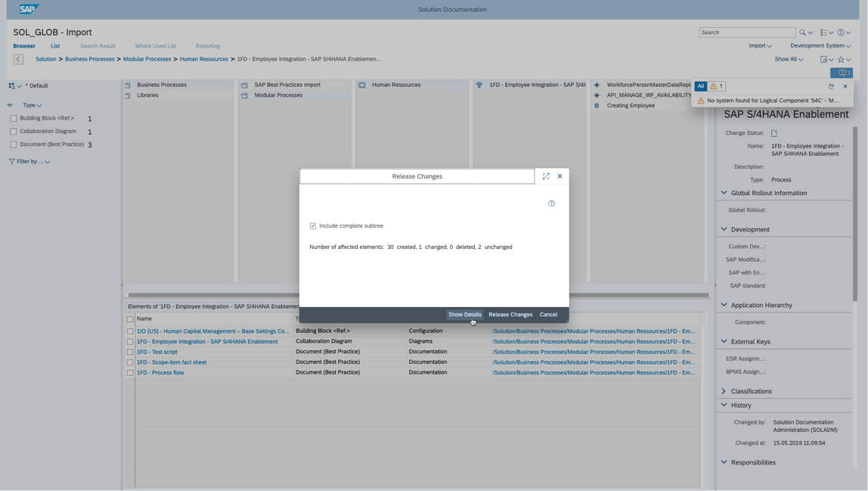
Task: Click the favorites star icon
Action: 842,59
